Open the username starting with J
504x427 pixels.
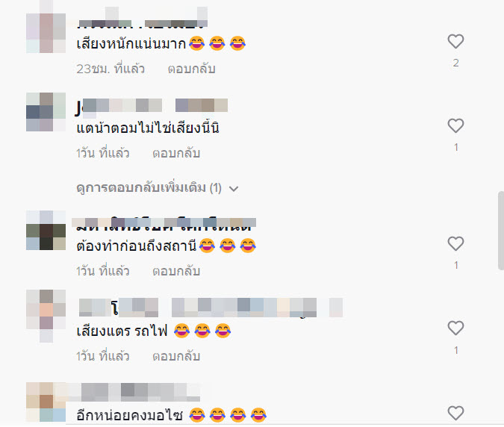[x=151, y=106]
